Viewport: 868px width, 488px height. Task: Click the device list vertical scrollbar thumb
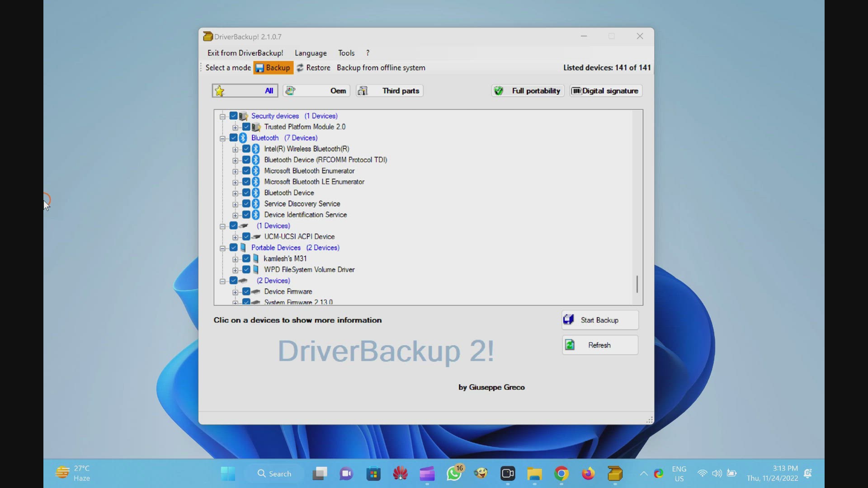tap(637, 284)
